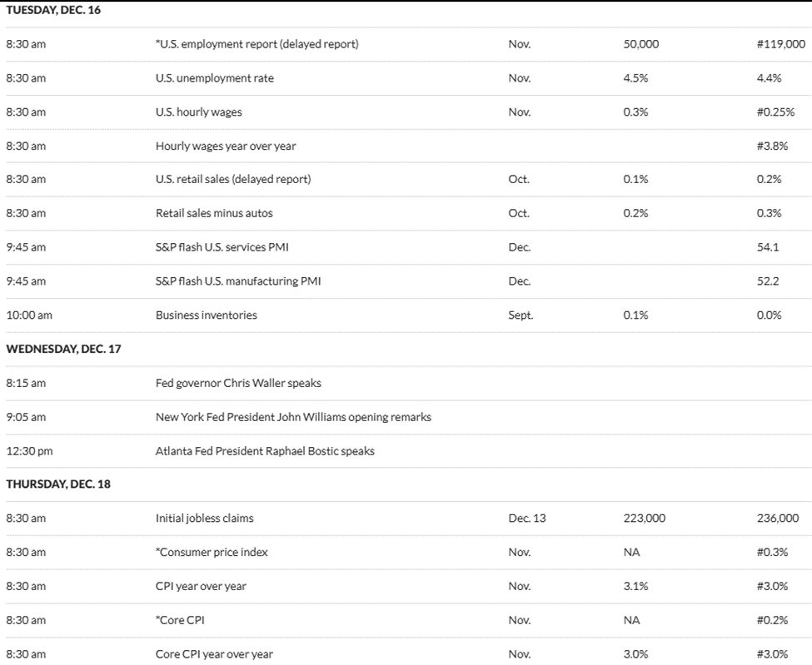
Task: Select the CPI year over year row
Action: [x=201, y=586]
